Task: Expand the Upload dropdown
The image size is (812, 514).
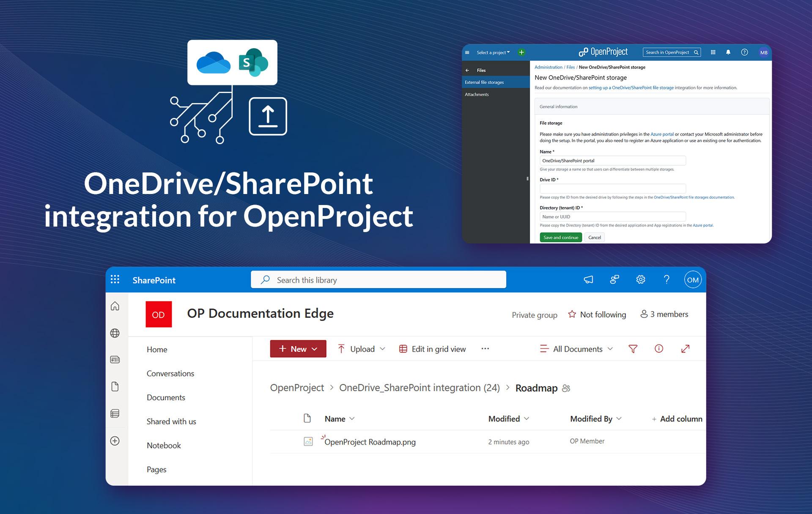Action: click(362, 349)
